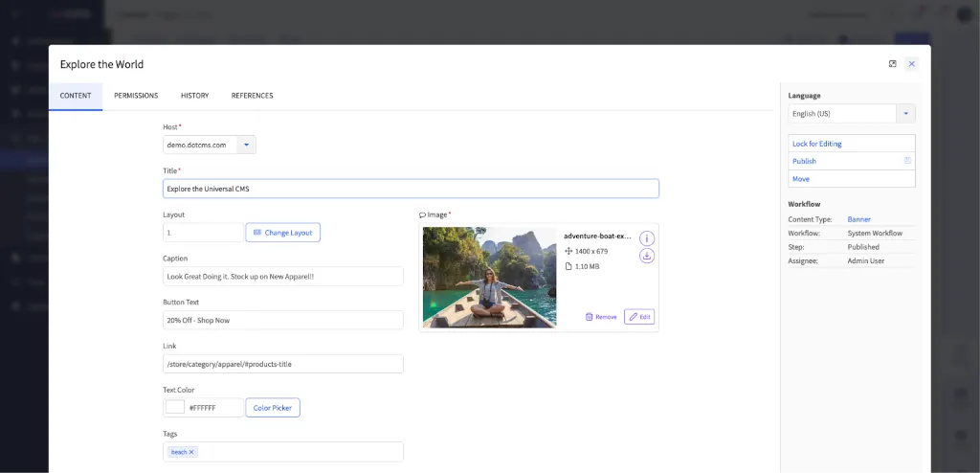Click the icon beside Publish action

(x=907, y=161)
